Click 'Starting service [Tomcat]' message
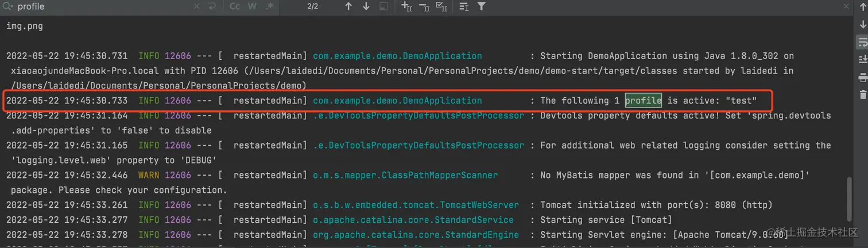868x248 pixels. click(606, 220)
